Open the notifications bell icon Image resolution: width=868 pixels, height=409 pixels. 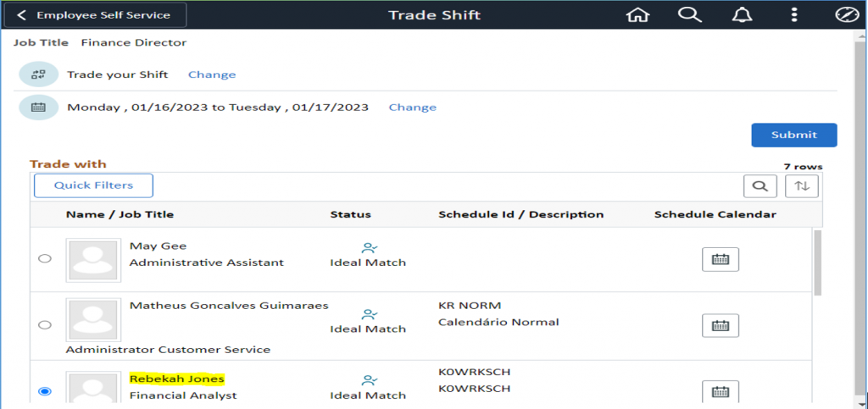[743, 15]
